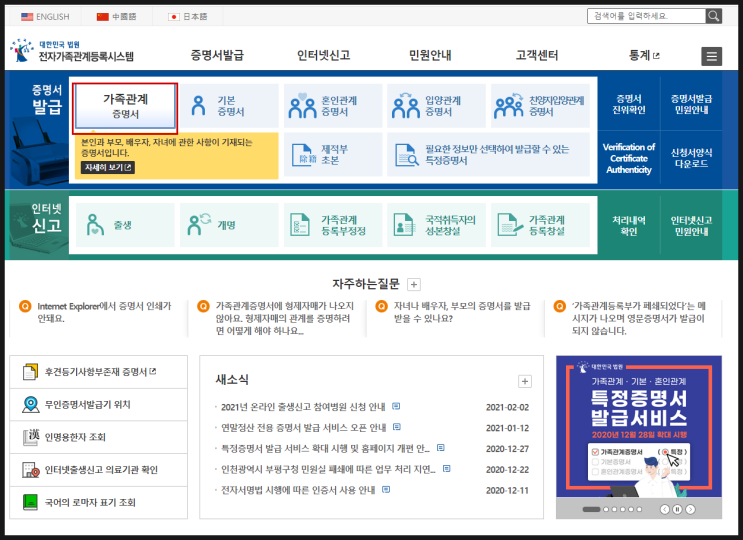This screenshot has width=743, height=540.
Task: Select 가족관계 증명서 tile
Action: click(125, 106)
